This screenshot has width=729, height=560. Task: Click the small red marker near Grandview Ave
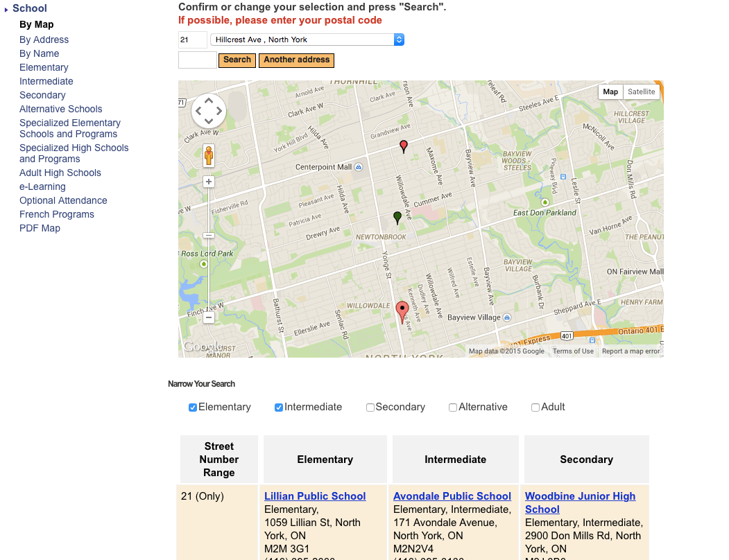(404, 147)
